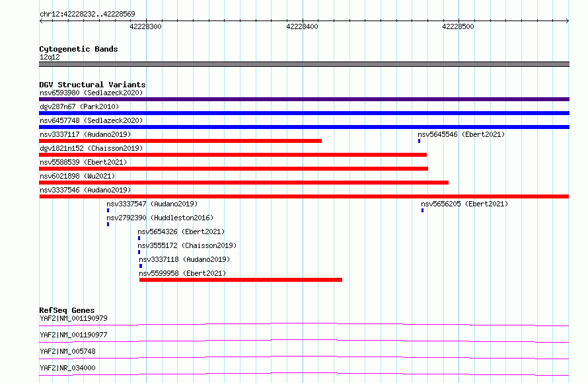Click the red nsv5588539 variant bar
This screenshot has height=383, width=588.
[x=234, y=169]
